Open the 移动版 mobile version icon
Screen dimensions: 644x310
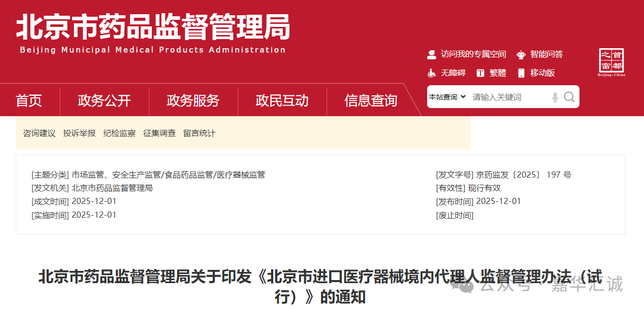[x=521, y=73]
